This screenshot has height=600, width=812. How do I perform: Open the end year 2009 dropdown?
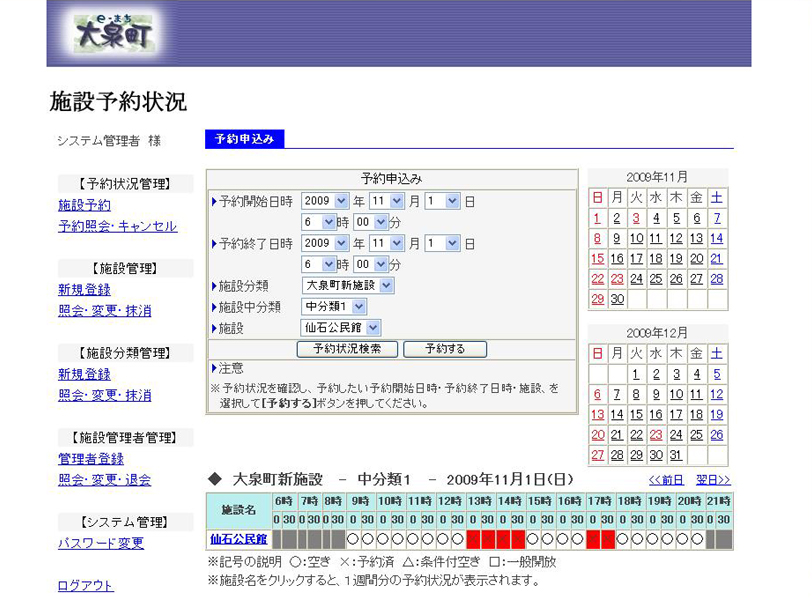(x=325, y=243)
